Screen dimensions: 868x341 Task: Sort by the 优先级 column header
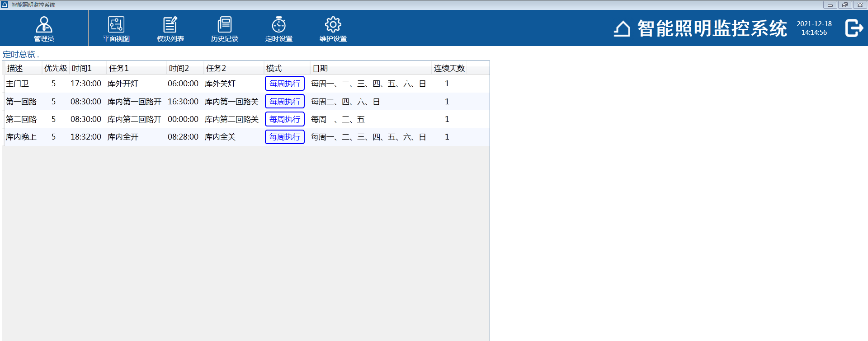(x=56, y=68)
